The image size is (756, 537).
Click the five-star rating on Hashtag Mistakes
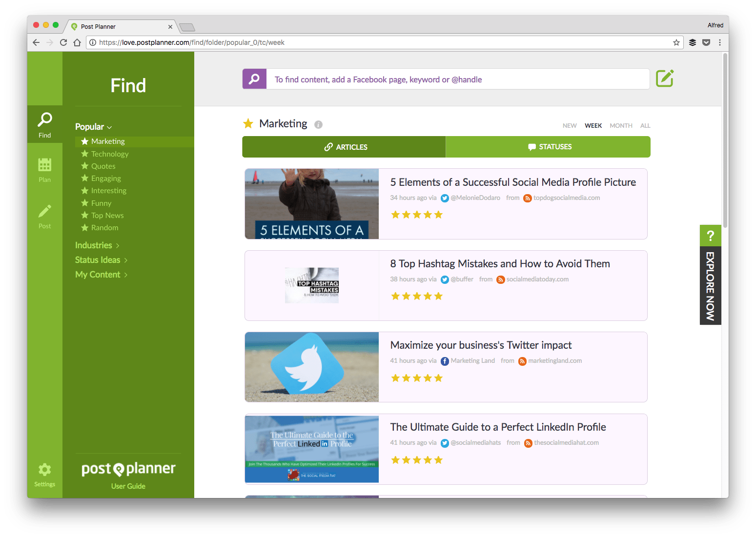[417, 296]
